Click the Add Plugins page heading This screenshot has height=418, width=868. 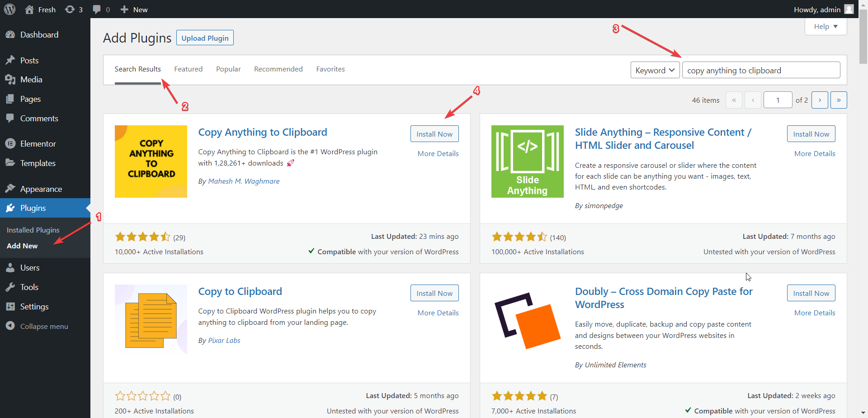pyautogui.click(x=137, y=38)
